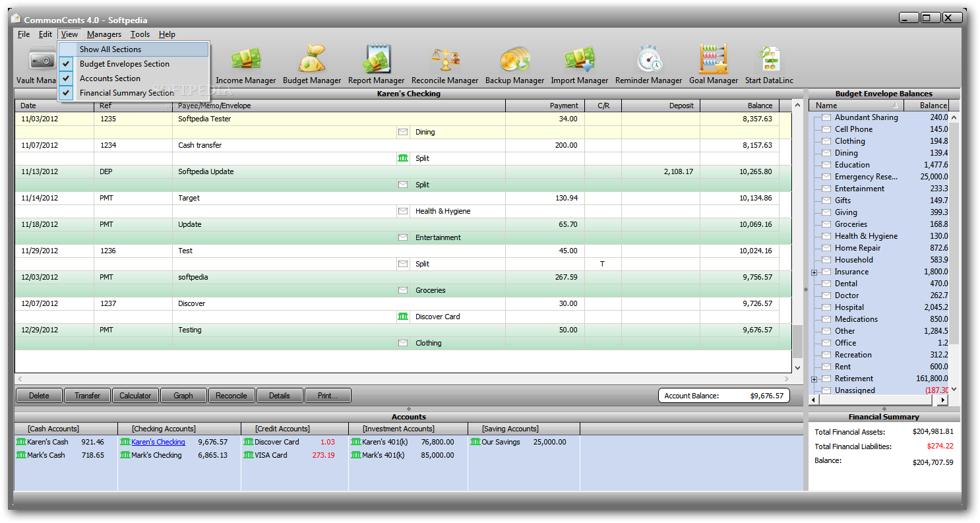Click the Print... button

click(328, 396)
